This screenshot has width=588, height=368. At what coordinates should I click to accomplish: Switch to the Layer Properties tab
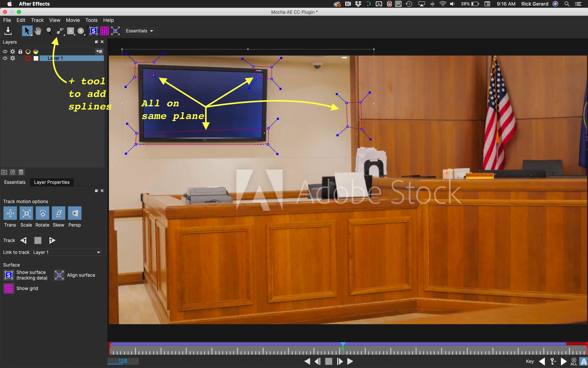(x=52, y=182)
